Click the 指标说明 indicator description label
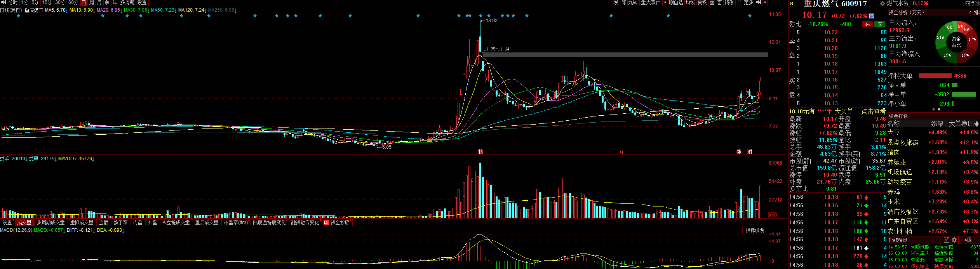Screen dimensions: 980x269 pos(755,230)
